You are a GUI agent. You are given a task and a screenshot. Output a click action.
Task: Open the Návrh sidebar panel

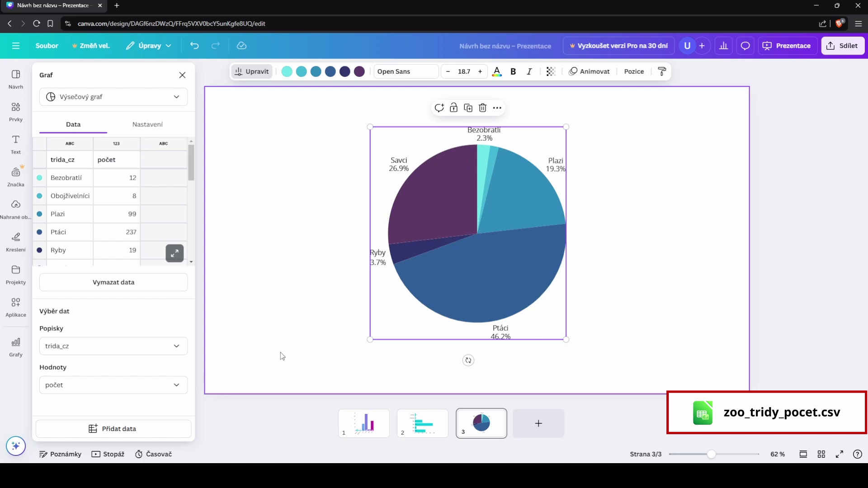pos(16,79)
